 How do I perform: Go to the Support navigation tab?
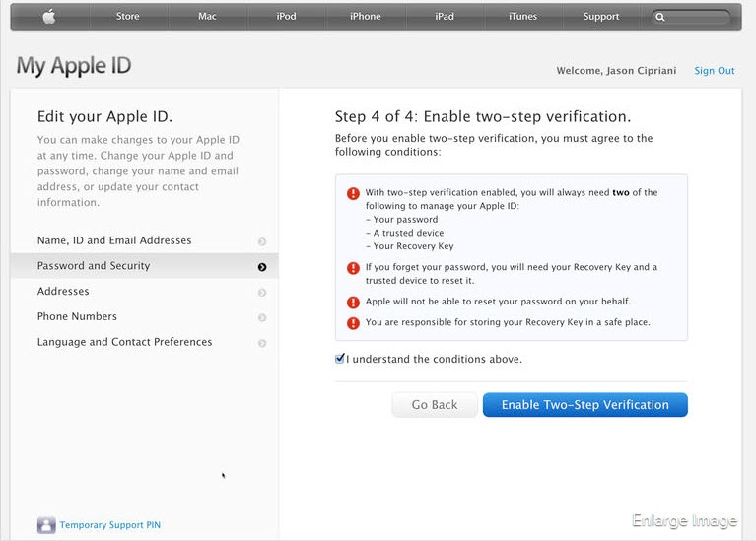601,17
